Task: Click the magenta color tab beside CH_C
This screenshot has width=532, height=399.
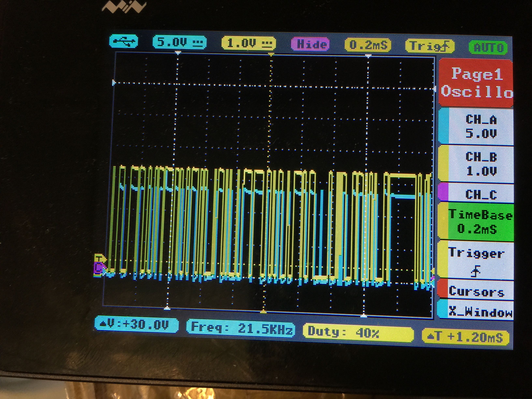Action: point(443,192)
